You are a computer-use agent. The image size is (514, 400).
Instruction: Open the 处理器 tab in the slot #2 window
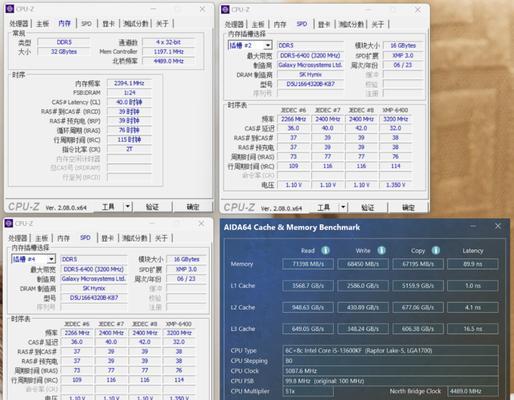click(x=234, y=24)
